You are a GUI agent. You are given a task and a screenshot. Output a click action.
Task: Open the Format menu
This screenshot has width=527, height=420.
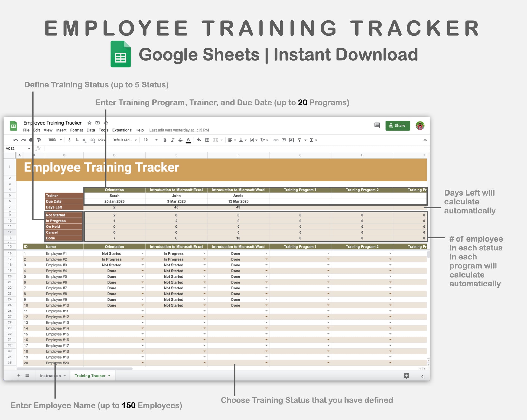click(x=77, y=130)
